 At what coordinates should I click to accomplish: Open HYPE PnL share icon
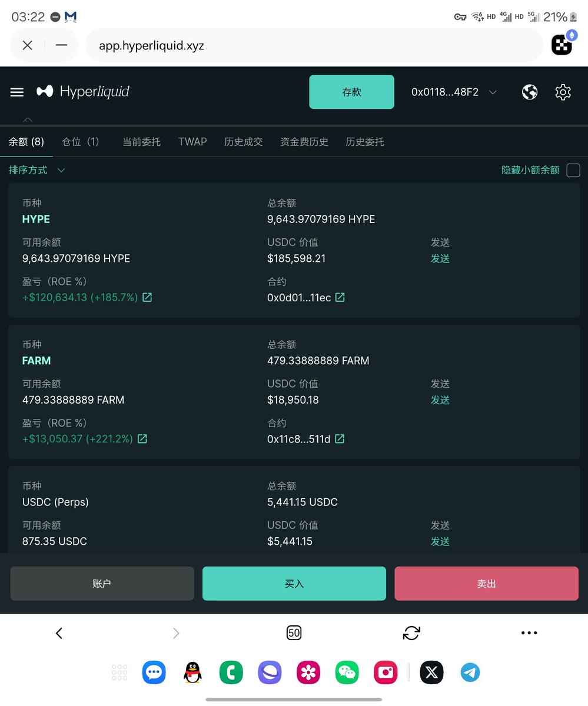coord(147,298)
